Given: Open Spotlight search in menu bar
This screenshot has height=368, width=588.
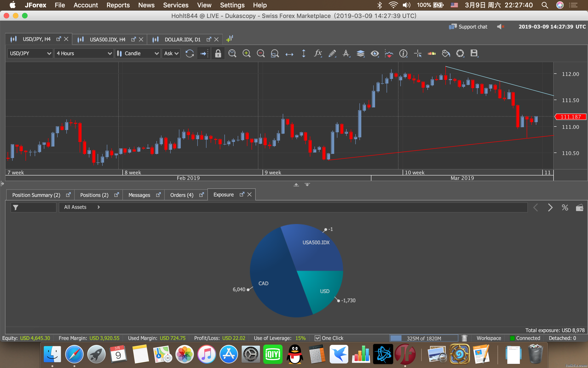Looking at the screenshot, I should (545, 5).
